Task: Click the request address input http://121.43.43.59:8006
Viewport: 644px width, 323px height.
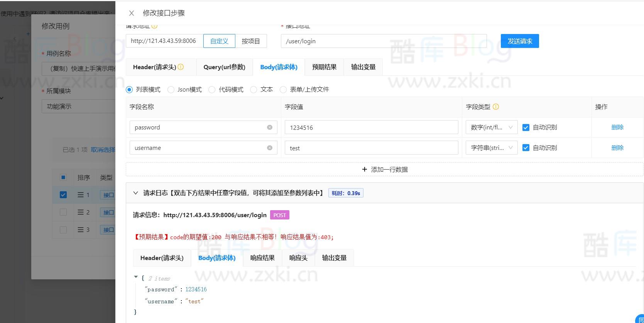Action: (165, 41)
